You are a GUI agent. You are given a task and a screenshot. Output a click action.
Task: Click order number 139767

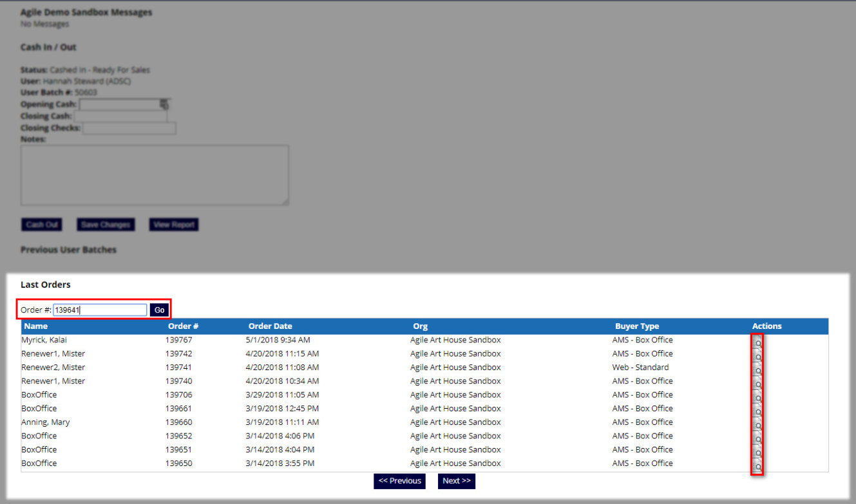179,340
